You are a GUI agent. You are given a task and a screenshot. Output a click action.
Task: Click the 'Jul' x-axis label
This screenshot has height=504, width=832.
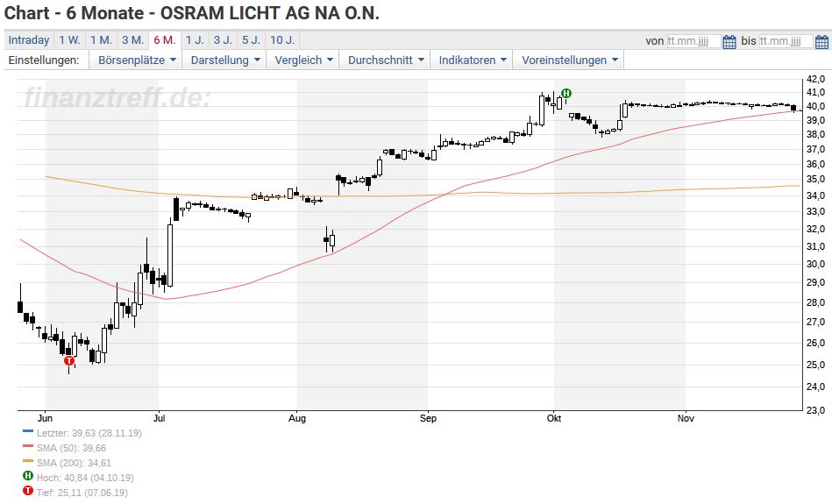click(160, 418)
